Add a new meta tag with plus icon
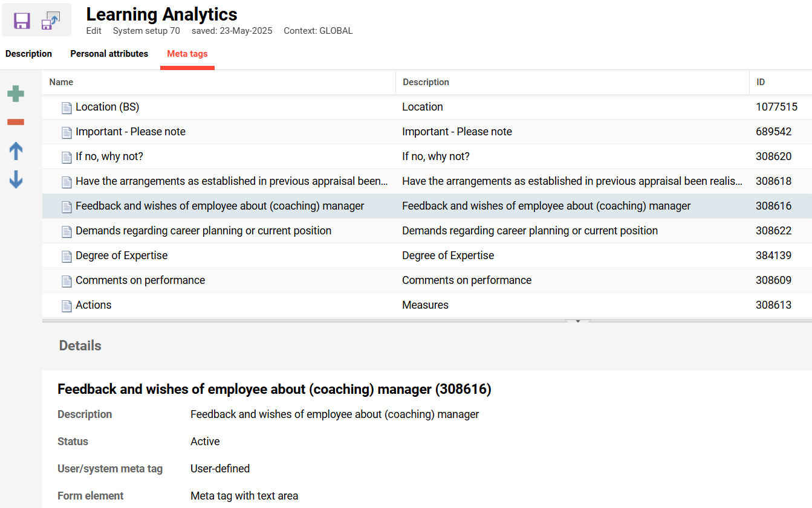 click(x=16, y=94)
